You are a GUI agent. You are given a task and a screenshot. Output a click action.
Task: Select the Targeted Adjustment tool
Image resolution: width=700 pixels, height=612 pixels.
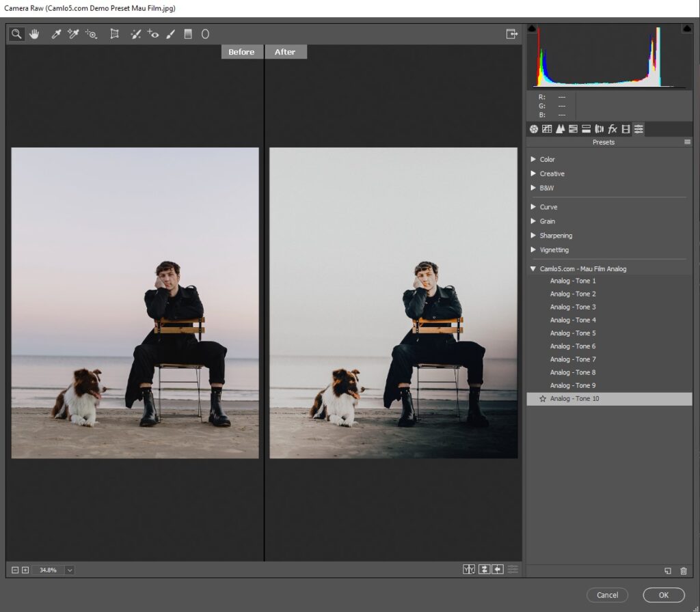(92, 34)
